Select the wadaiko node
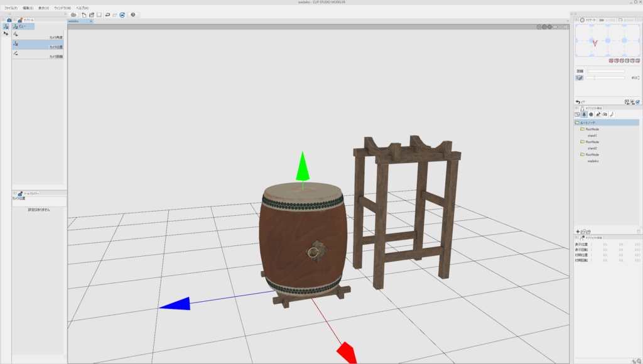 coord(593,161)
